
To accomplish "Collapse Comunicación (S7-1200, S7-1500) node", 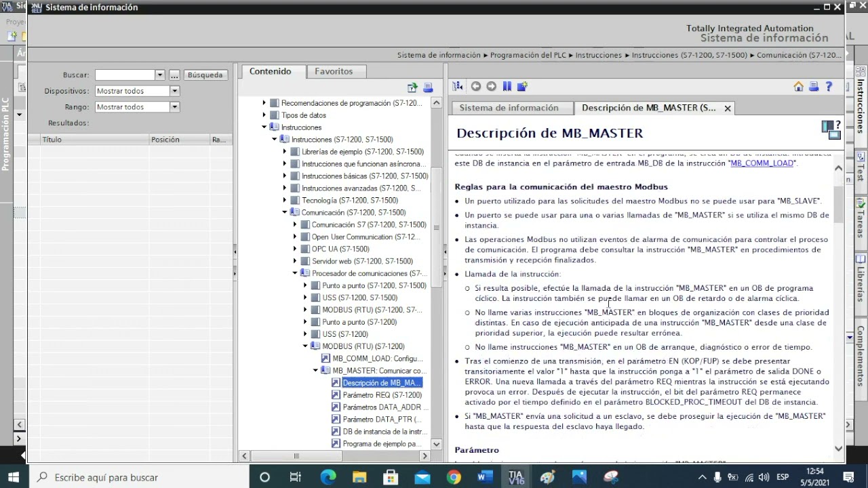I will (285, 213).
